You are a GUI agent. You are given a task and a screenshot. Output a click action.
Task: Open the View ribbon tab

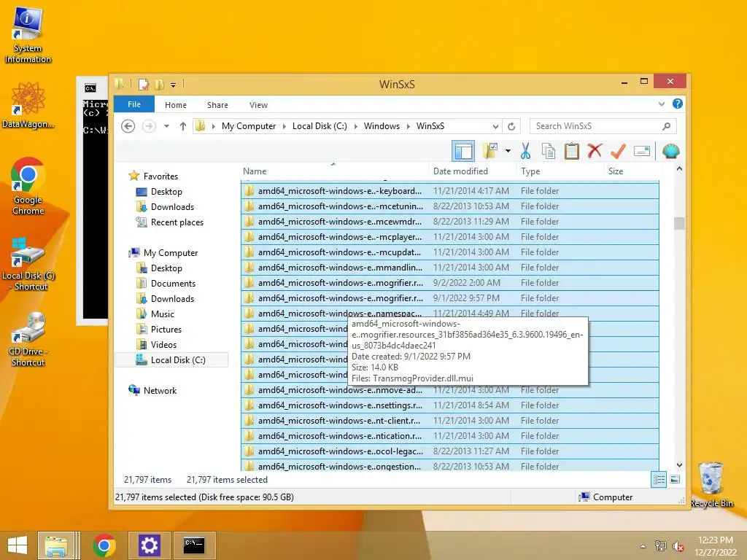point(259,105)
